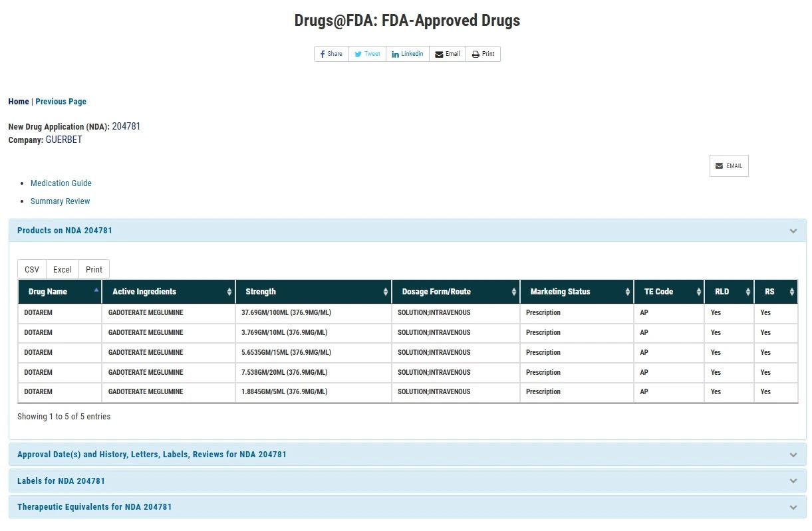
Task: Open the Summary Review link
Action: click(60, 201)
